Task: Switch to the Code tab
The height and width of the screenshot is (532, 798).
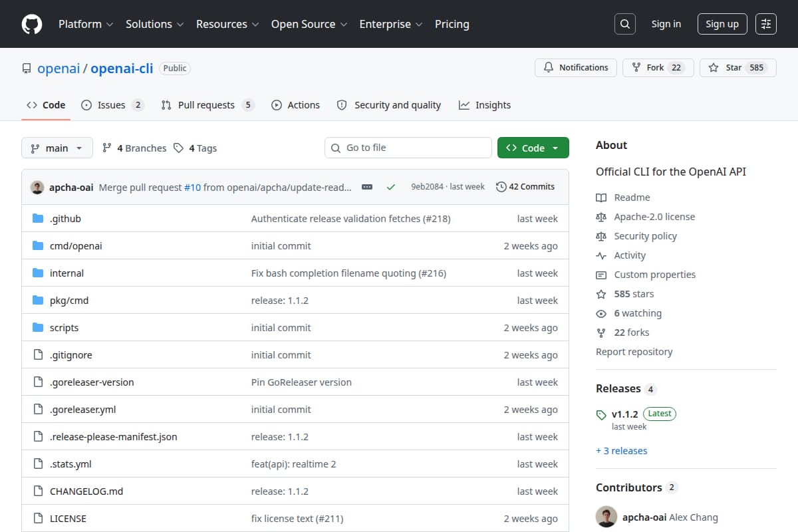Action: pyautogui.click(x=46, y=105)
